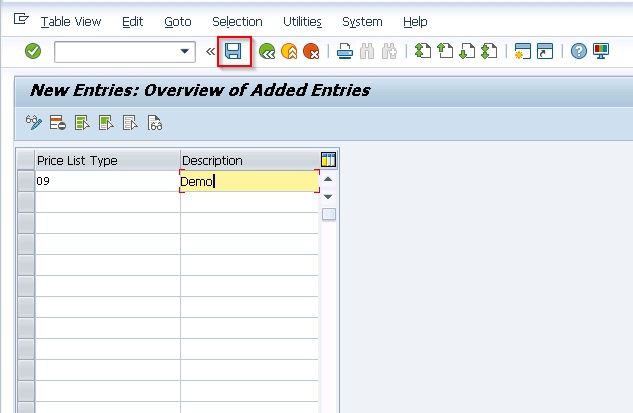Click the Find Next binoculars icon
The image size is (633, 413).
pos(389,52)
